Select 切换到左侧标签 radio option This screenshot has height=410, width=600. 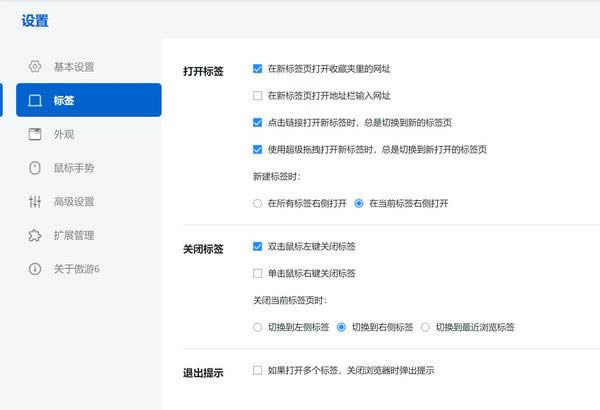pos(258,327)
